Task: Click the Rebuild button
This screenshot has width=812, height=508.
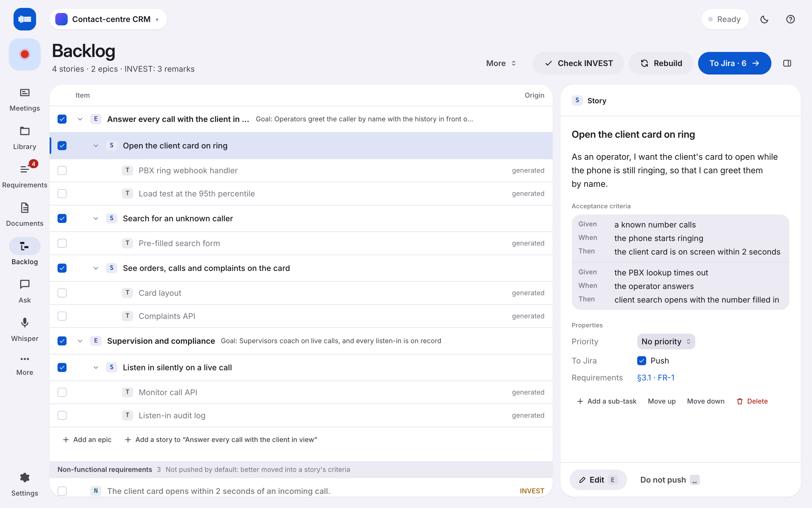Action: coord(661,63)
